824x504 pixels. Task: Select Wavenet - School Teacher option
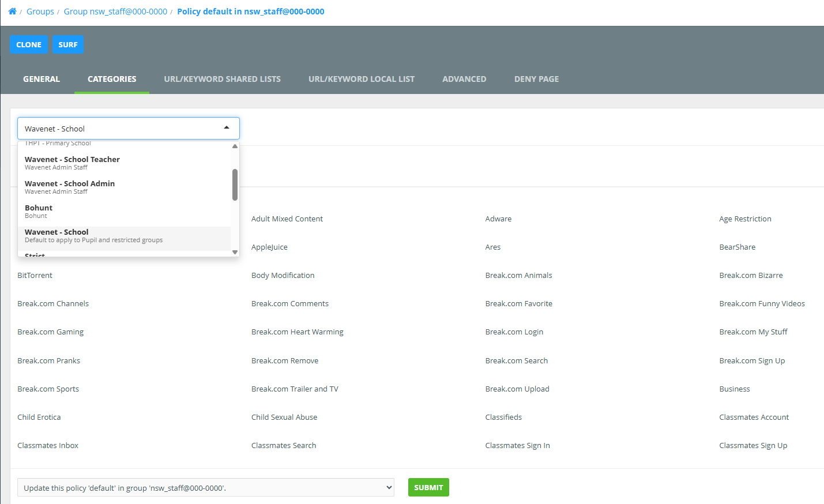tap(72, 163)
